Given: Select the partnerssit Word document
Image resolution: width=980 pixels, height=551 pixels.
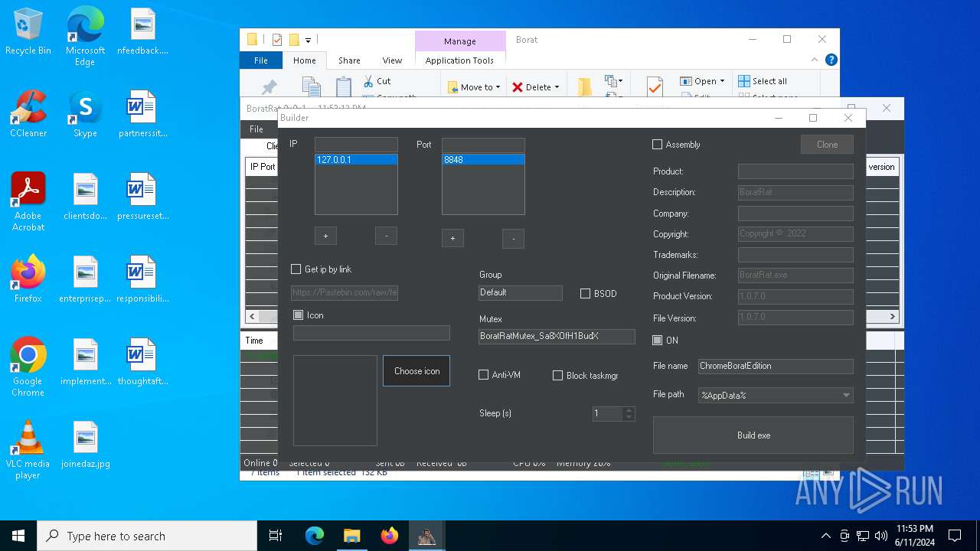Looking at the screenshot, I should point(142,114).
